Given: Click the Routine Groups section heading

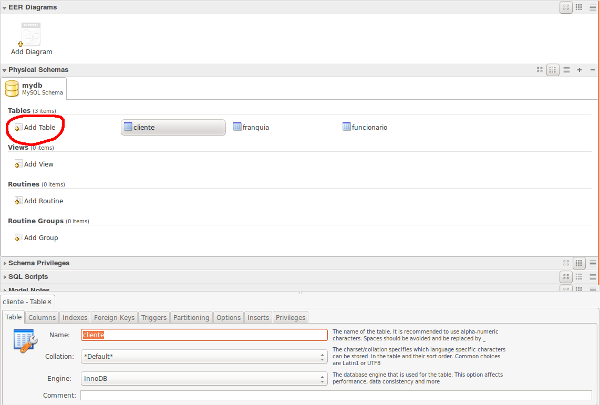Looking at the screenshot, I should click(36, 221).
